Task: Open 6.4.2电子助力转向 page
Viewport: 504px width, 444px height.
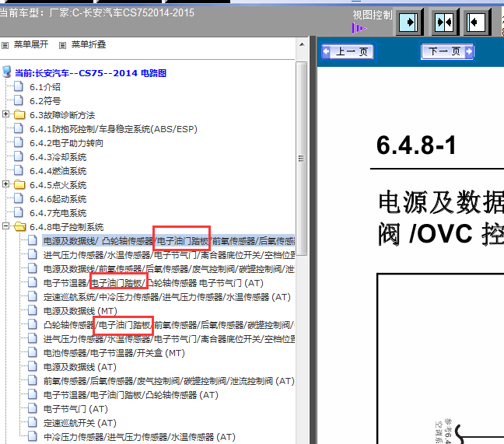Action: 66,143
